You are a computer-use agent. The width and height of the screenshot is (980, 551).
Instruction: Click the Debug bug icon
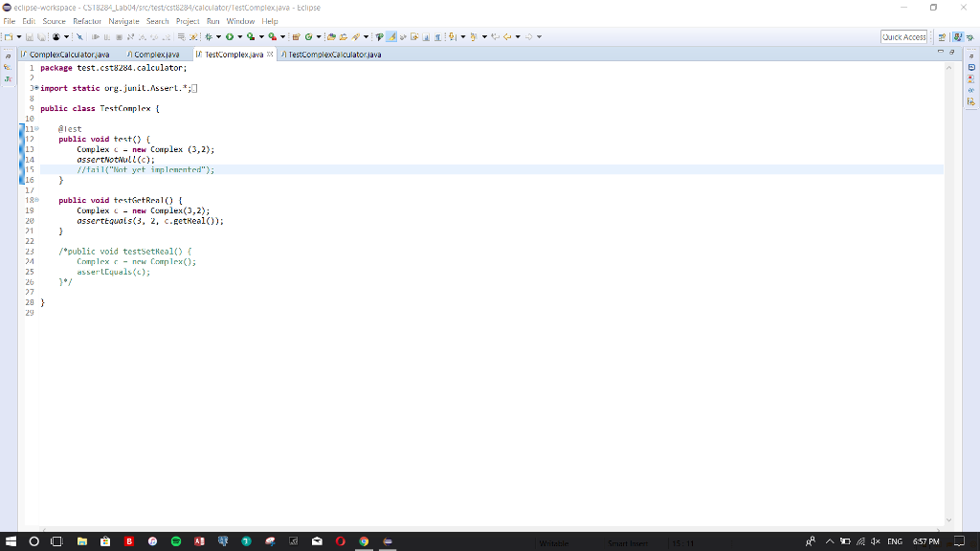click(x=209, y=37)
